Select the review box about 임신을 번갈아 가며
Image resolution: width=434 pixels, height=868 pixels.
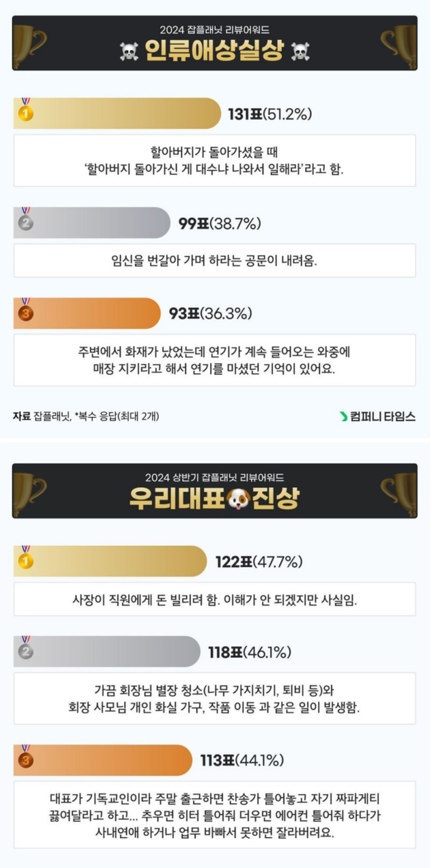(x=214, y=260)
